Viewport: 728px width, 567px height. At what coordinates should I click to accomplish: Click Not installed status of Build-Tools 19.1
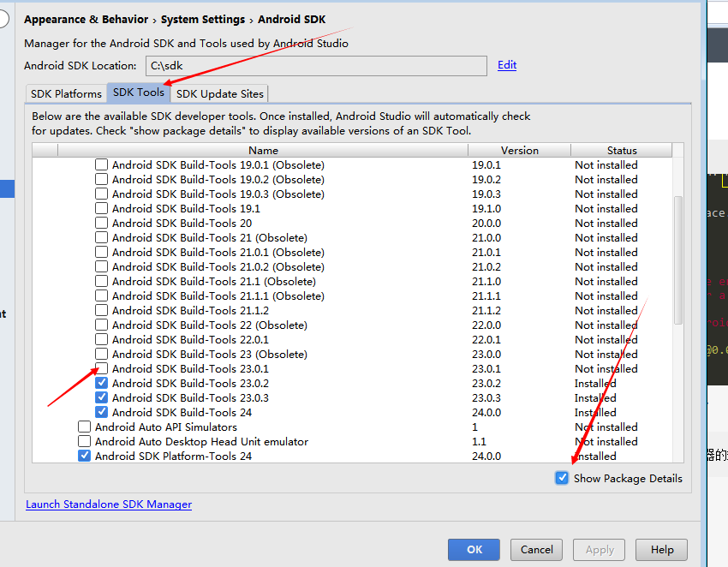point(606,208)
